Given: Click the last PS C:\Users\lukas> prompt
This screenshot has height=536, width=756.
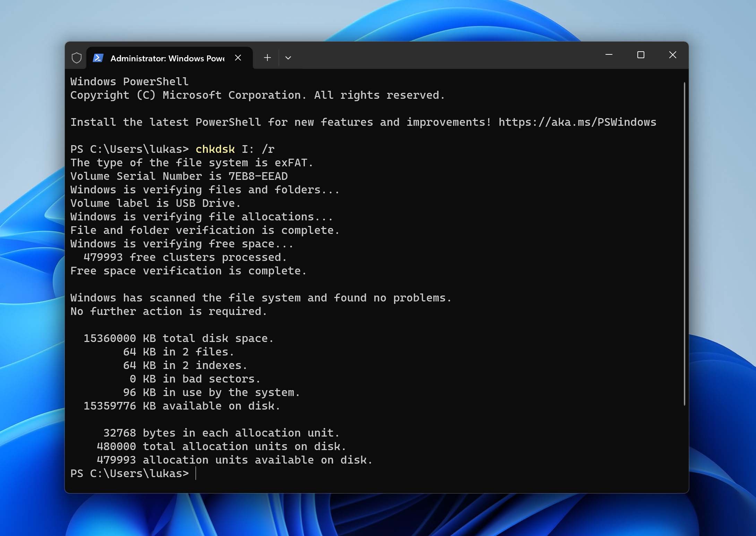Looking at the screenshot, I should 130,473.
